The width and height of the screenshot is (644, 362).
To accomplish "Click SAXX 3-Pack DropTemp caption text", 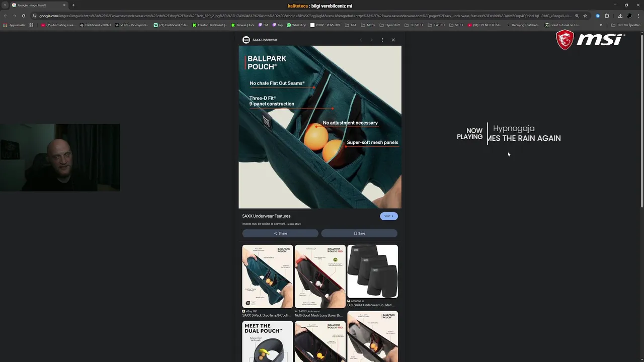I will coord(266,316).
